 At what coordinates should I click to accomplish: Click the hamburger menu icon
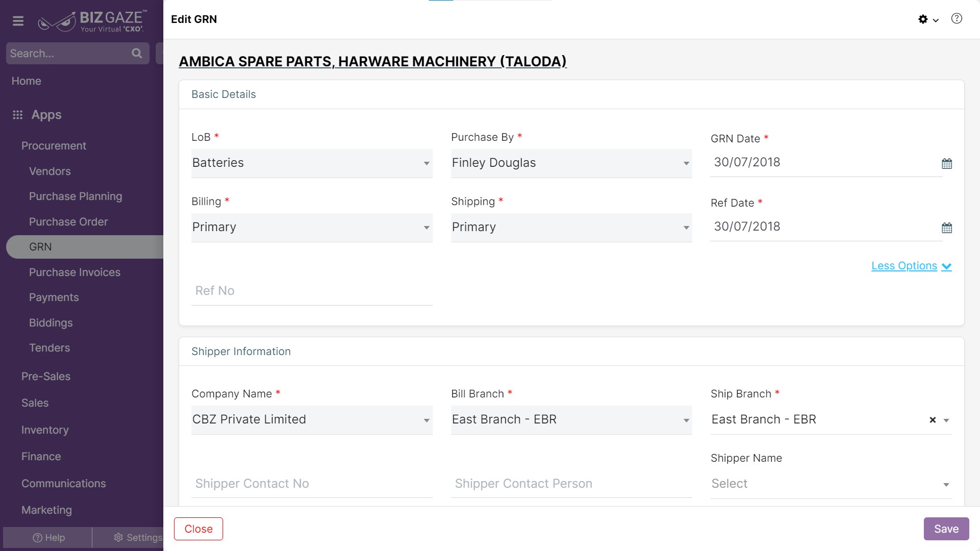[x=18, y=21]
